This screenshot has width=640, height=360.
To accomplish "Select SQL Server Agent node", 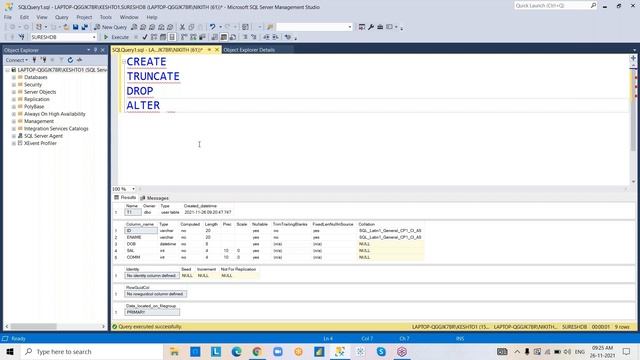I will (x=43, y=136).
